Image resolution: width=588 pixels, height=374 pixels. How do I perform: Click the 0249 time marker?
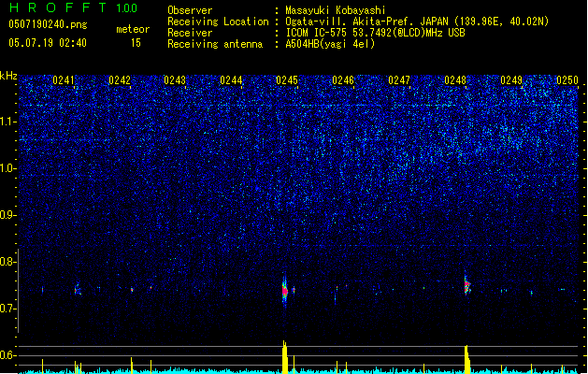(511, 80)
